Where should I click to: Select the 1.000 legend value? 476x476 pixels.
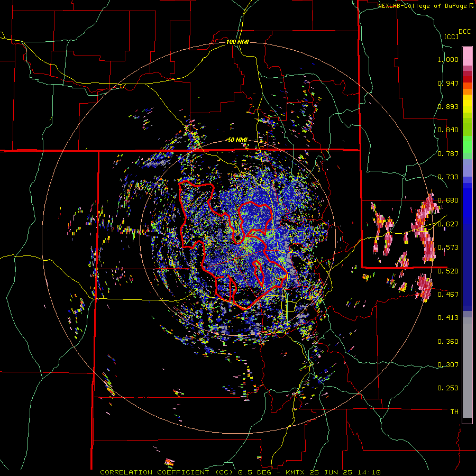coord(448,59)
